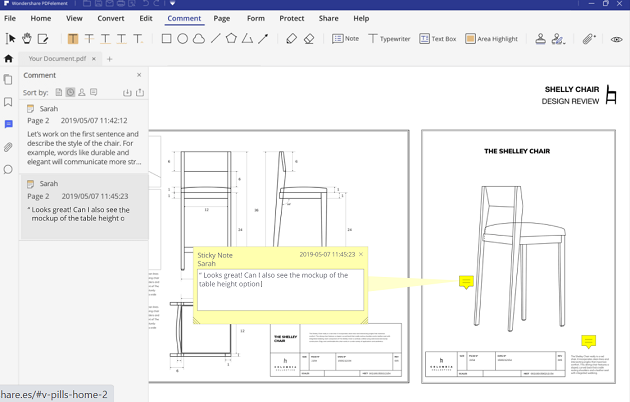Image resolution: width=630 pixels, height=402 pixels.
Task: Select the Hand tool in toolbar
Action: (27, 39)
